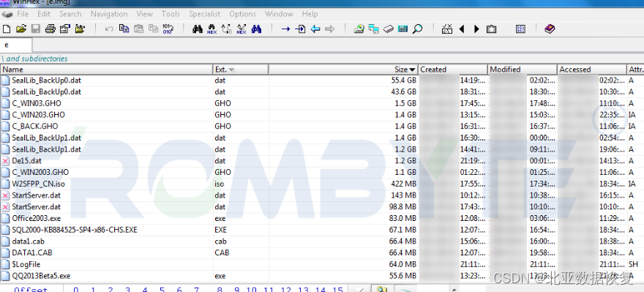This screenshot has width=644, height=292.
Task: Sort by the Created column header
Action: tap(453, 70)
